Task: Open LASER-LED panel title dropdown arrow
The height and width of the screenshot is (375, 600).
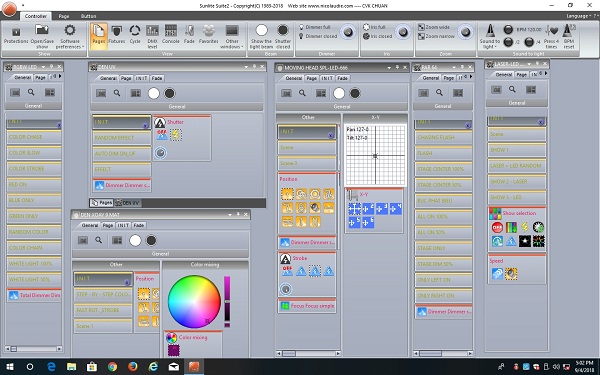Action: point(529,64)
